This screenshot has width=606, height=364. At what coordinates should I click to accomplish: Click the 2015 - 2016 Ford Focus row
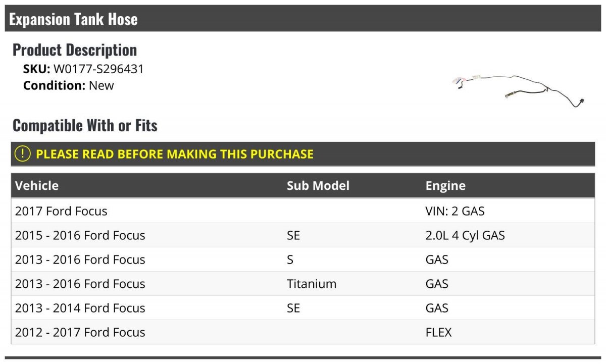pos(303,235)
